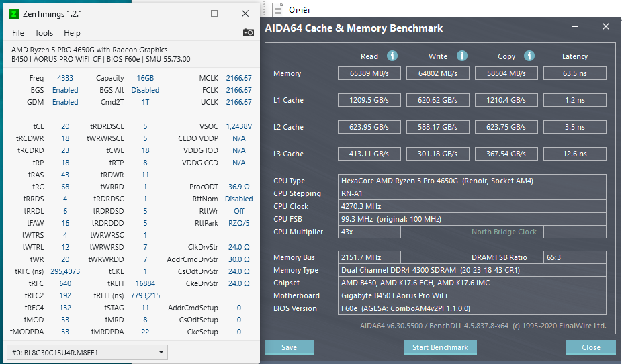Click the BGS Alt Disabled value
This screenshot has height=364, width=622.
click(x=145, y=90)
